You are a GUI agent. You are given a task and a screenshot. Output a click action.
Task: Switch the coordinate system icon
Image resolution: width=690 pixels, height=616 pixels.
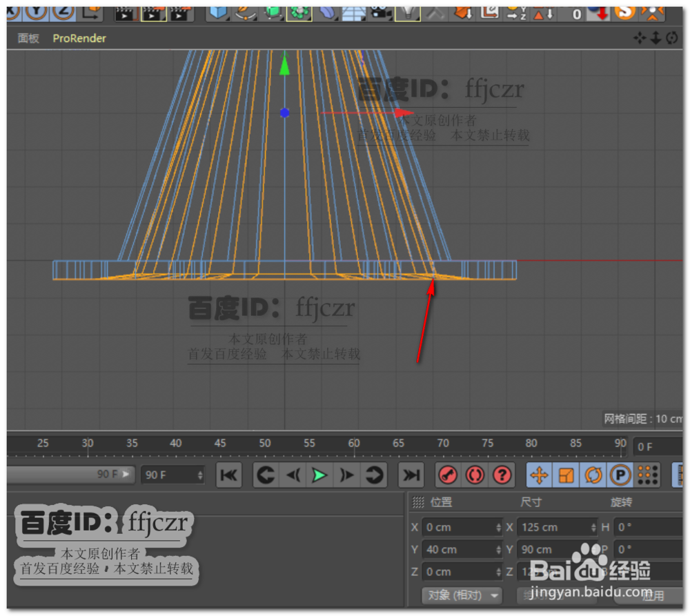(x=92, y=12)
